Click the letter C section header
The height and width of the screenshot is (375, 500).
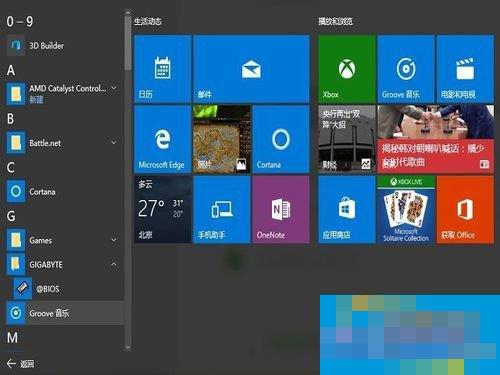click(11, 168)
